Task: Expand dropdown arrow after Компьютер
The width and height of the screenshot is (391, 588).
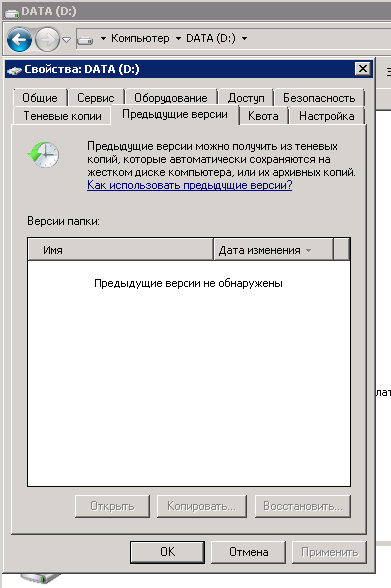Action: 178,38
